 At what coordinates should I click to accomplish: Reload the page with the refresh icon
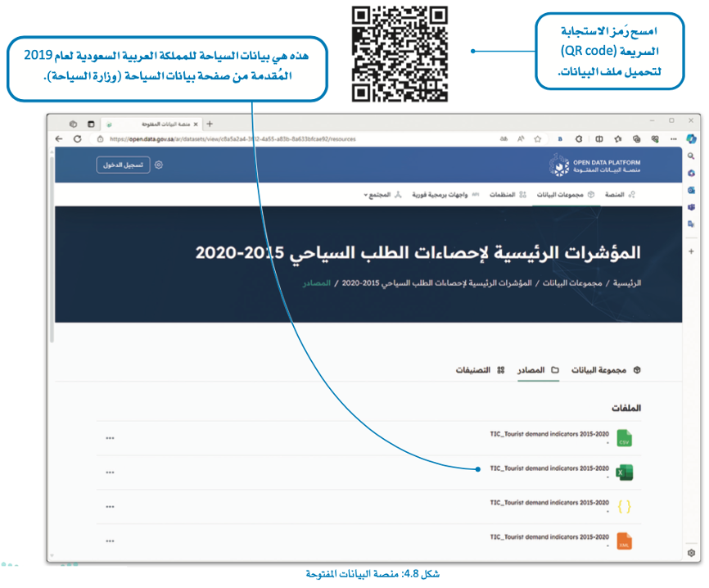click(77, 139)
